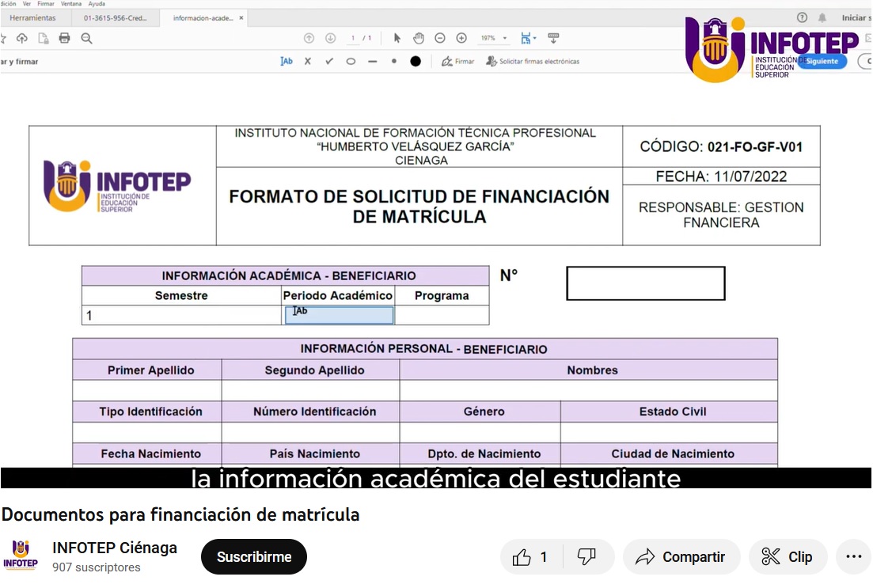This screenshot has width=873, height=588.
Task: Click the printer icon to print
Action: pos(65,38)
